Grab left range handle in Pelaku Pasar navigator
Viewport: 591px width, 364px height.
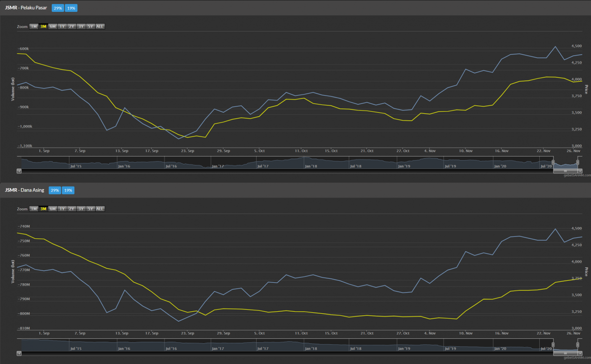553,163
